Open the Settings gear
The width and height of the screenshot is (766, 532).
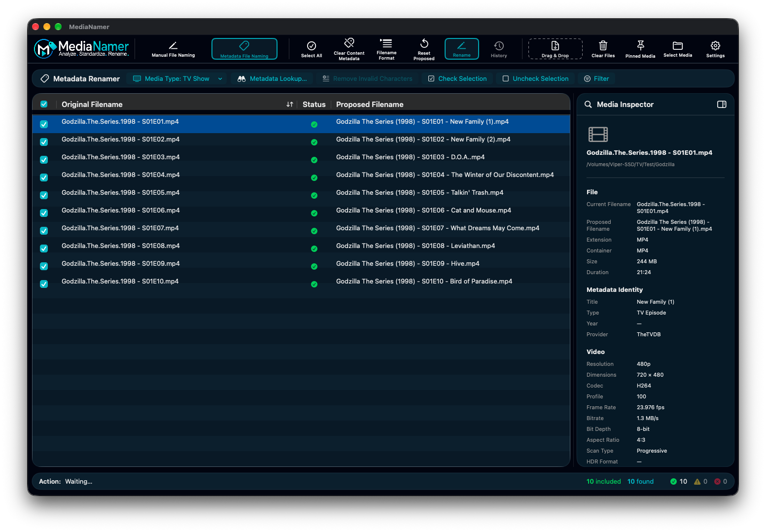pos(715,49)
